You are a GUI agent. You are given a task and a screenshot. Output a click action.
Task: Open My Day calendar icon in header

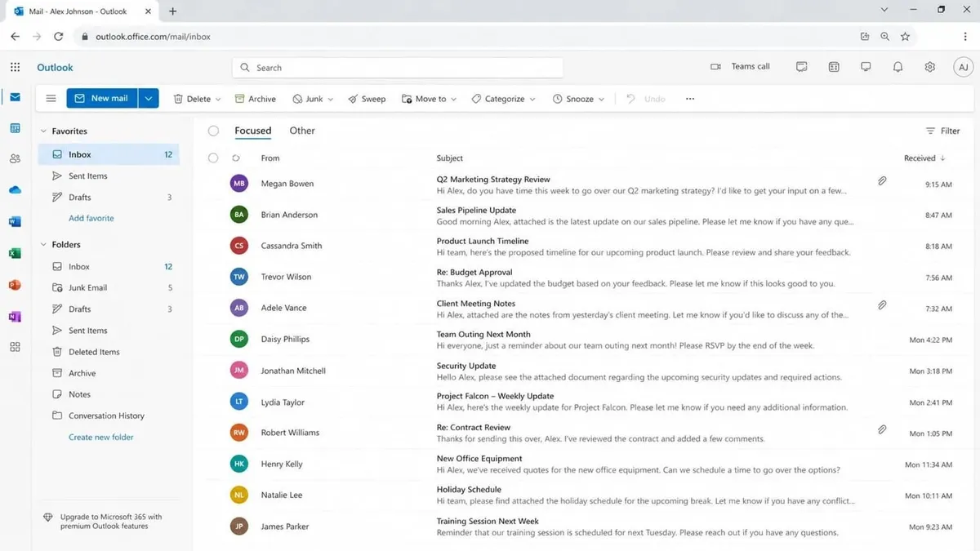click(x=834, y=67)
